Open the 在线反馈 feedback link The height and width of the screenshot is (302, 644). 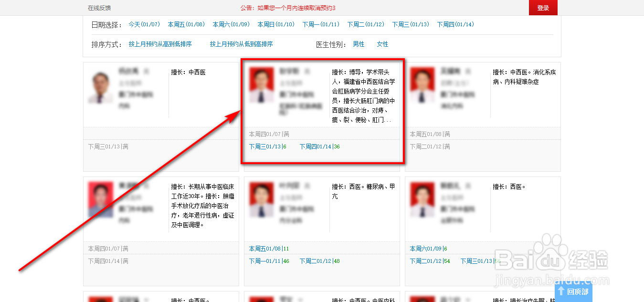99,8
